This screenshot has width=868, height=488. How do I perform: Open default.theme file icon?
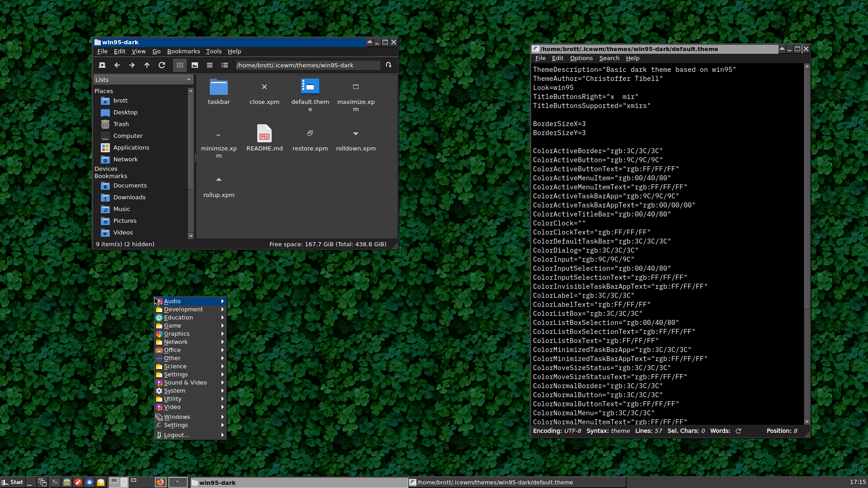(310, 87)
